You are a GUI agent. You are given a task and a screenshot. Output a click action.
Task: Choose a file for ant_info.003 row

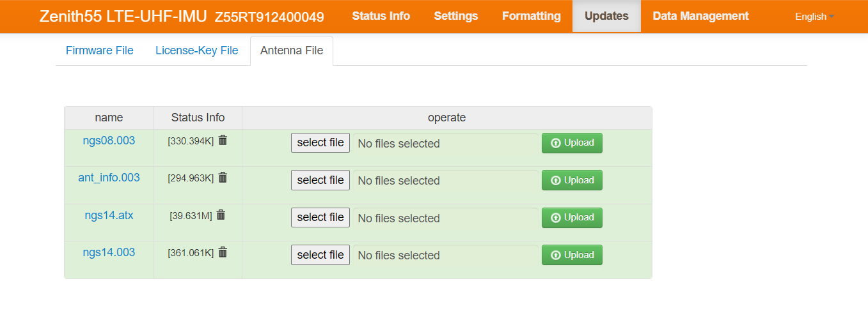(320, 180)
